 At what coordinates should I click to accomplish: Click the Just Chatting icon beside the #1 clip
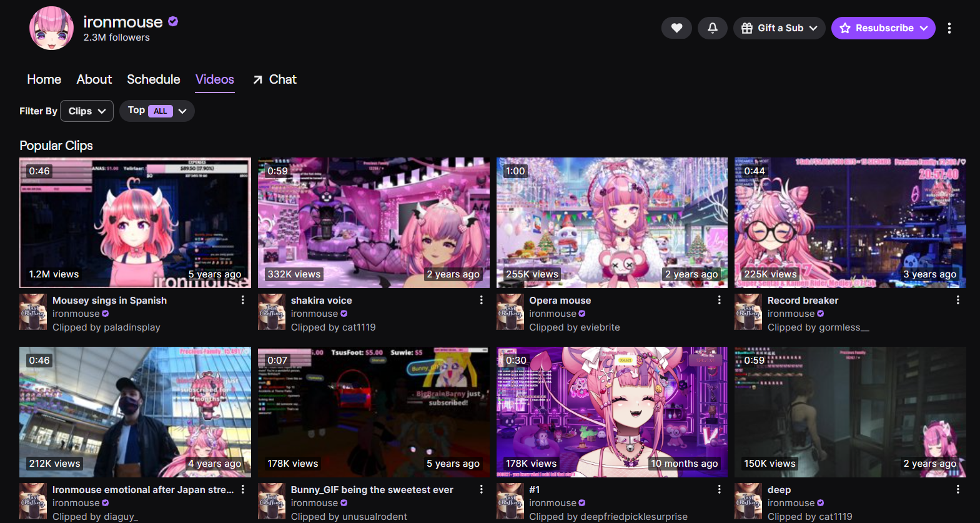coord(510,501)
